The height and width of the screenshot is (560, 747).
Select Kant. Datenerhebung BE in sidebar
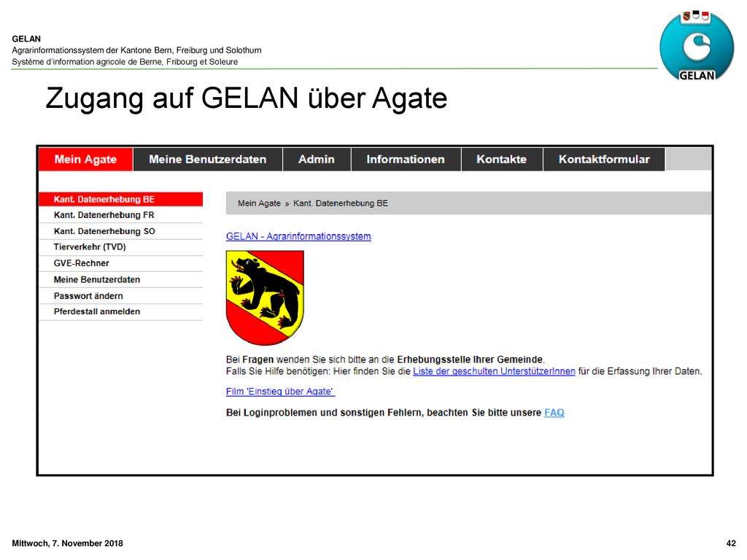click(121, 199)
